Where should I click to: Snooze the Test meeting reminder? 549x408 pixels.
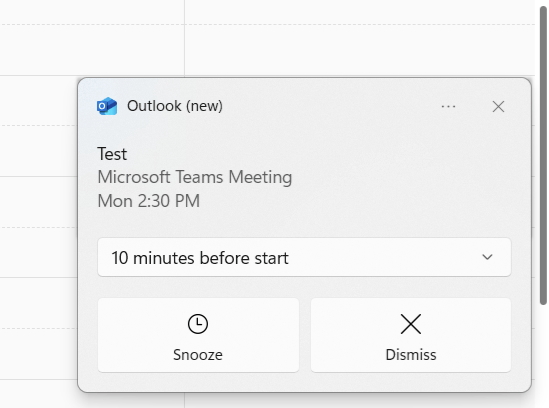pos(198,335)
